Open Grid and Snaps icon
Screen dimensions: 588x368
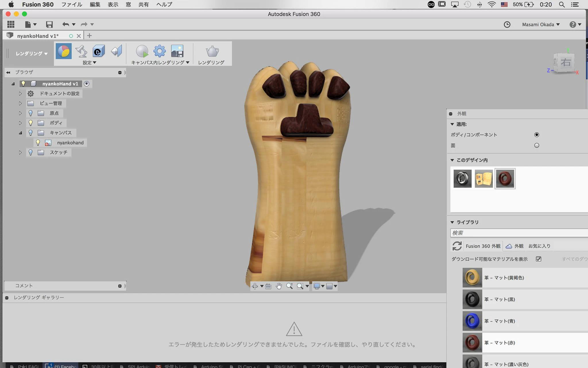point(329,286)
